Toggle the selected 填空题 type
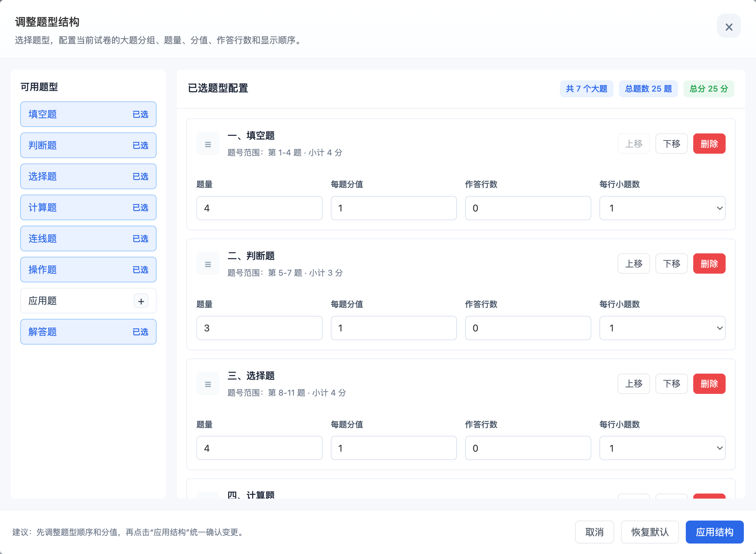 88,114
